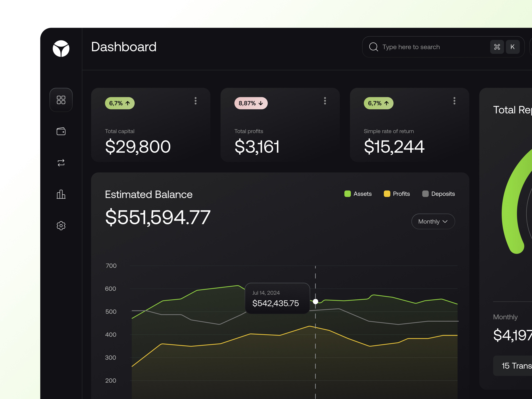Open the Dashboard overview grid icon

(61, 100)
